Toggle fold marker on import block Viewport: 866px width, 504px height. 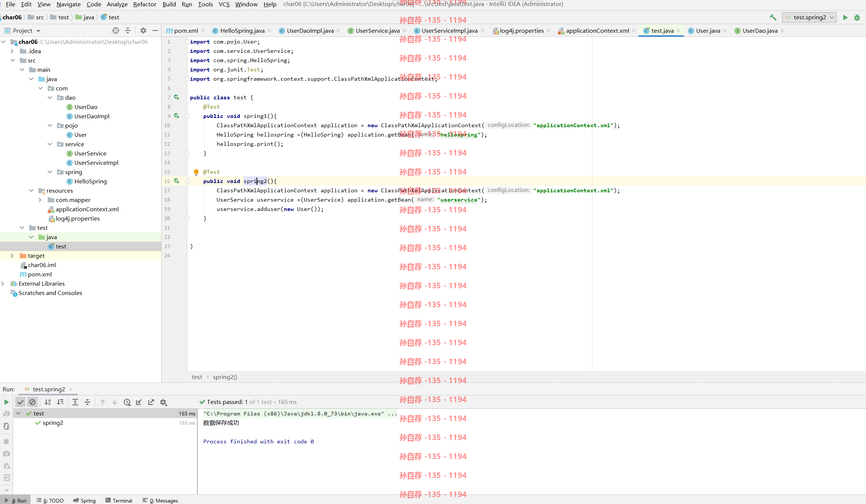tap(187, 42)
